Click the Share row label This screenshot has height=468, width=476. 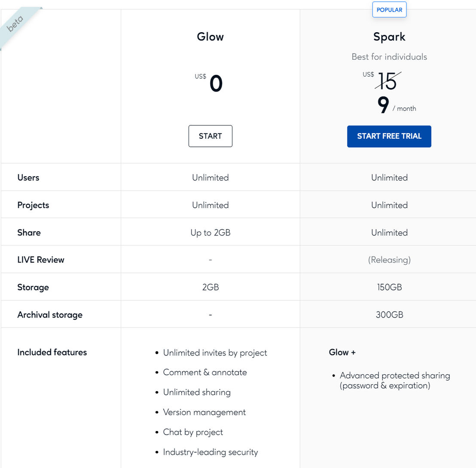(x=29, y=232)
